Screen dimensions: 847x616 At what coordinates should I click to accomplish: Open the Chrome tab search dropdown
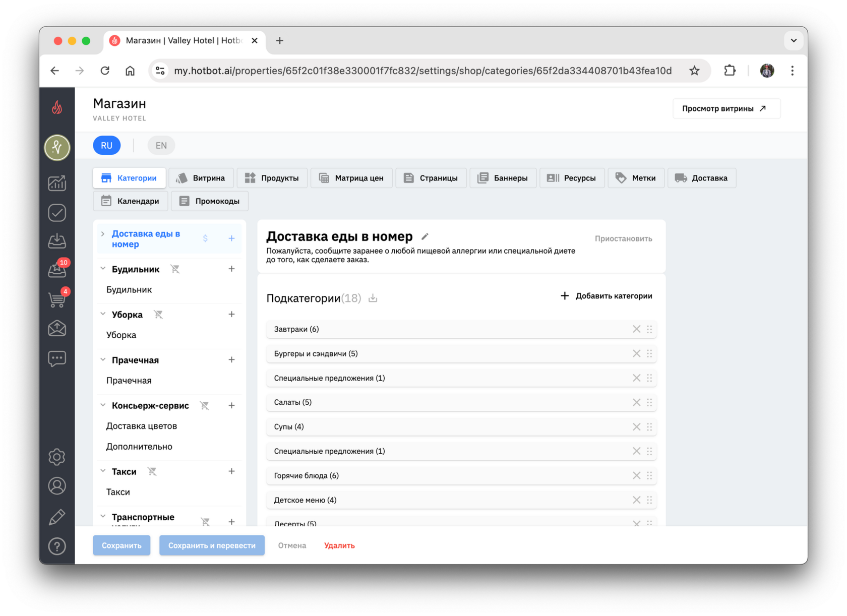click(x=794, y=40)
